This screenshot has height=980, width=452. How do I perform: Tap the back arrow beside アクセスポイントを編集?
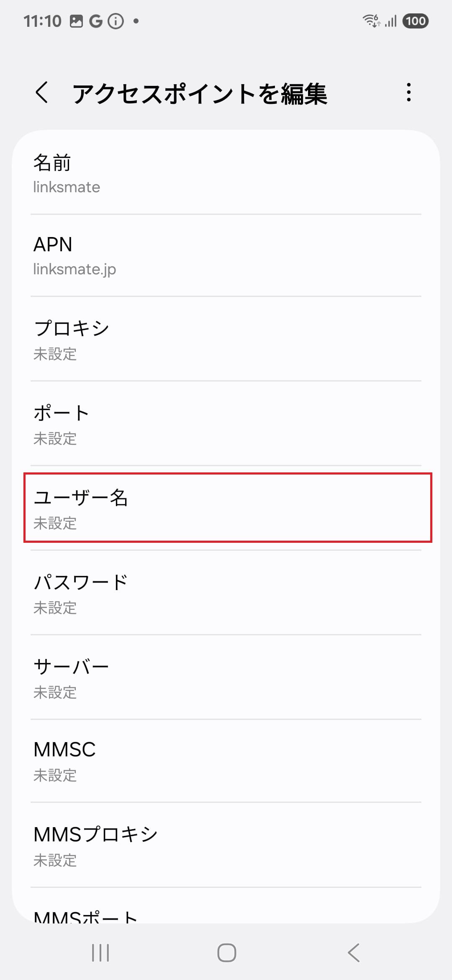click(x=41, y=93)
